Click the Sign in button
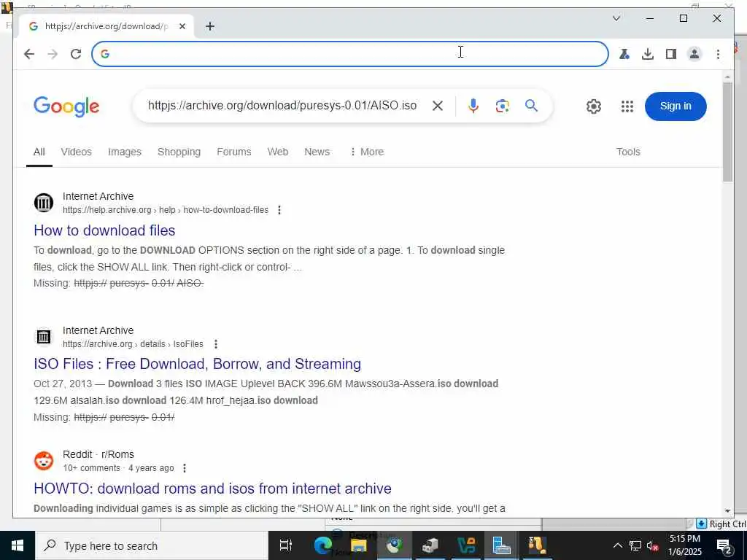The height and width of the screenshot is (560, 747). [675, 106]
